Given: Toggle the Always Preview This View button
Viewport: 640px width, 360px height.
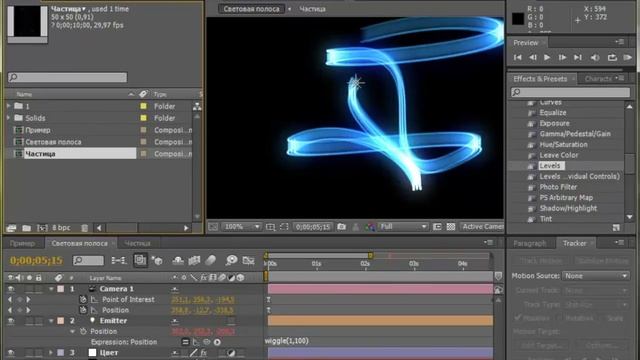Looking at the screenshot, I should (213, 227).
